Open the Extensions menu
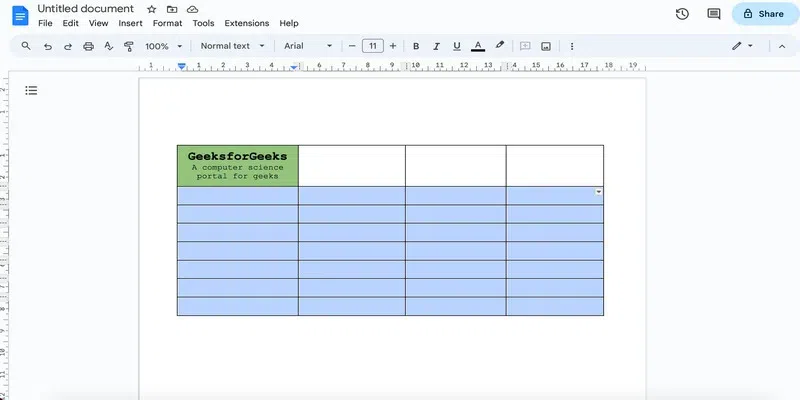 coord(246,23)
